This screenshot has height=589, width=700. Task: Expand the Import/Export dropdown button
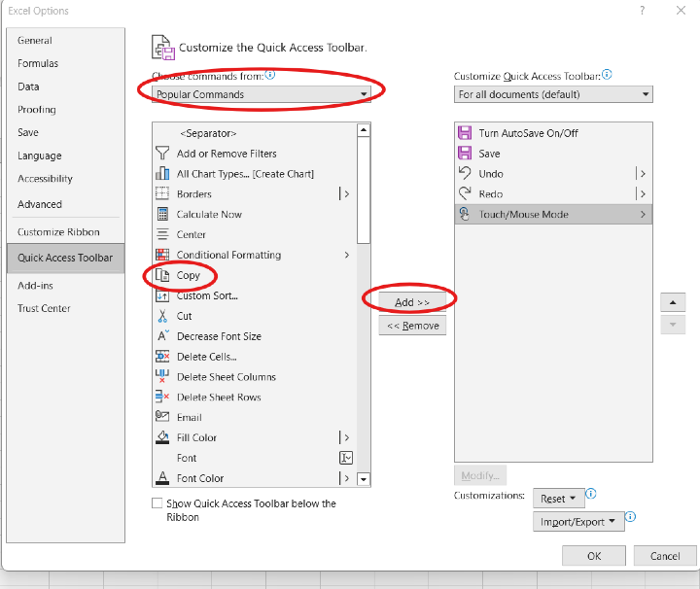pyautogui.click(x=577, y=522)
